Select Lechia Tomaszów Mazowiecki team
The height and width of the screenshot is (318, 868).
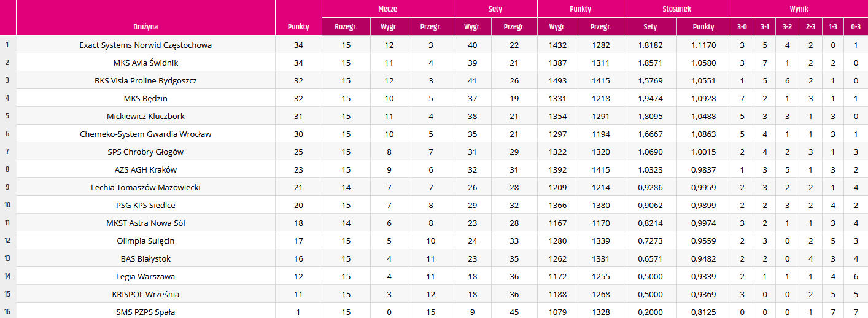point(145,187)
